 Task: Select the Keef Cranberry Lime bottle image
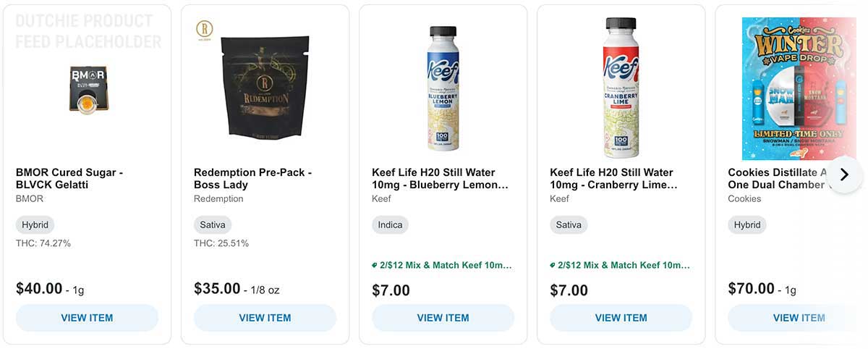pos(621,88)
